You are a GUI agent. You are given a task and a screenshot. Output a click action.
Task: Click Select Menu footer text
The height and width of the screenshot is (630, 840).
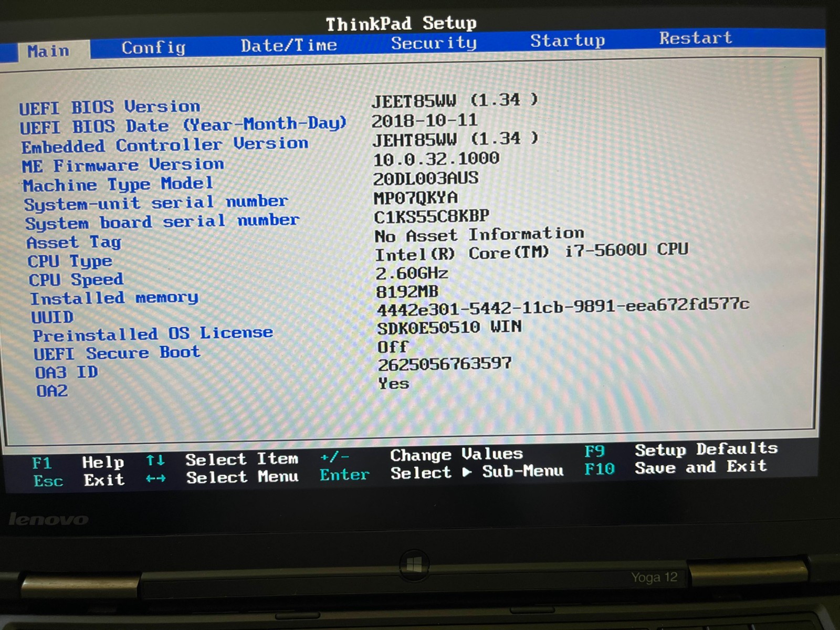[242, 477]
